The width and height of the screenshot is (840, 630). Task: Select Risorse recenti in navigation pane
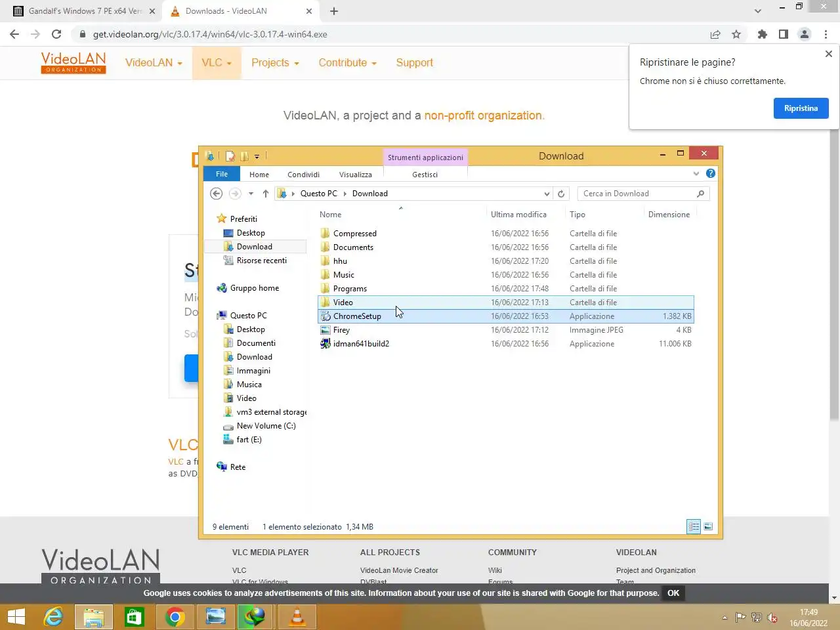coord(261,261)
